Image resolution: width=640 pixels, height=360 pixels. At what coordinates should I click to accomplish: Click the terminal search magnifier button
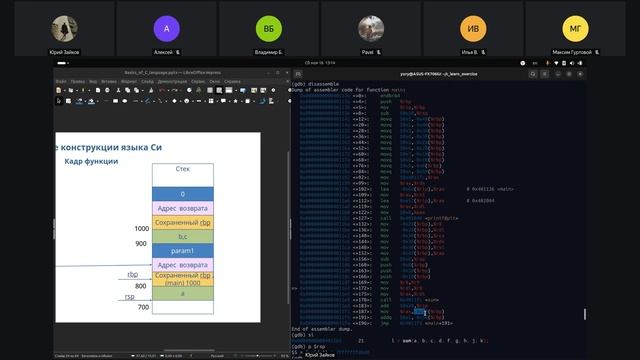coord(533,74)
